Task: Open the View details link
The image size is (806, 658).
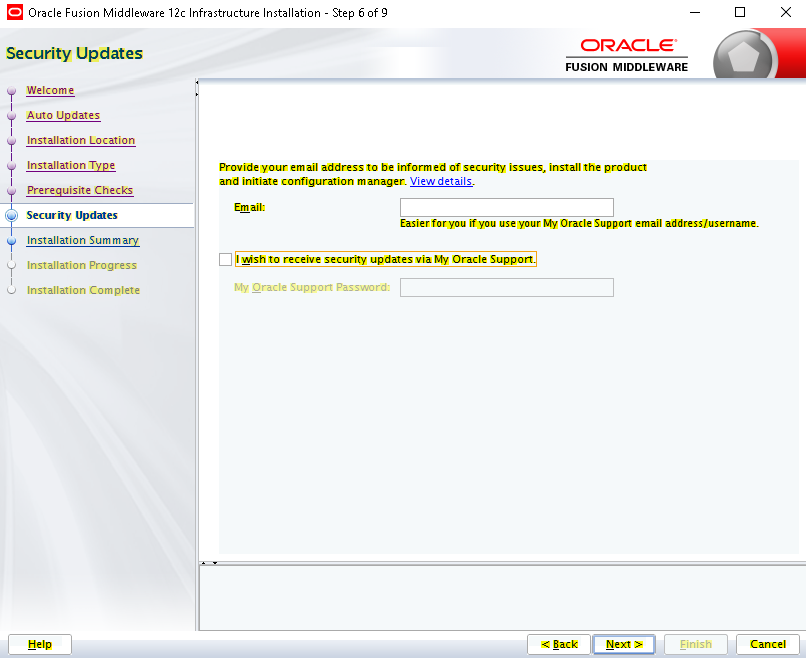Action: click(441, 181)
